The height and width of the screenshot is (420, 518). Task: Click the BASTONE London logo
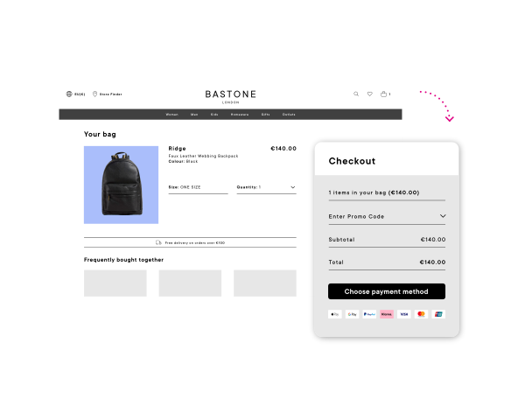click(231, 96)
